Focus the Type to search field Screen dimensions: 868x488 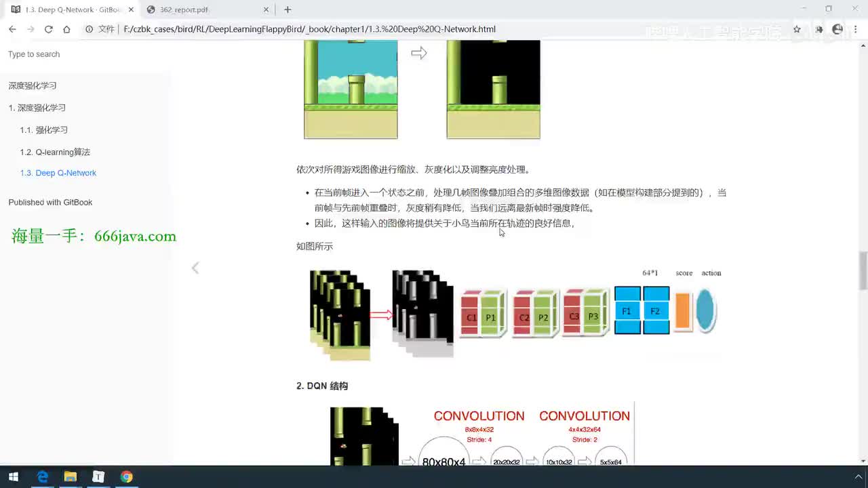point(85,54)
